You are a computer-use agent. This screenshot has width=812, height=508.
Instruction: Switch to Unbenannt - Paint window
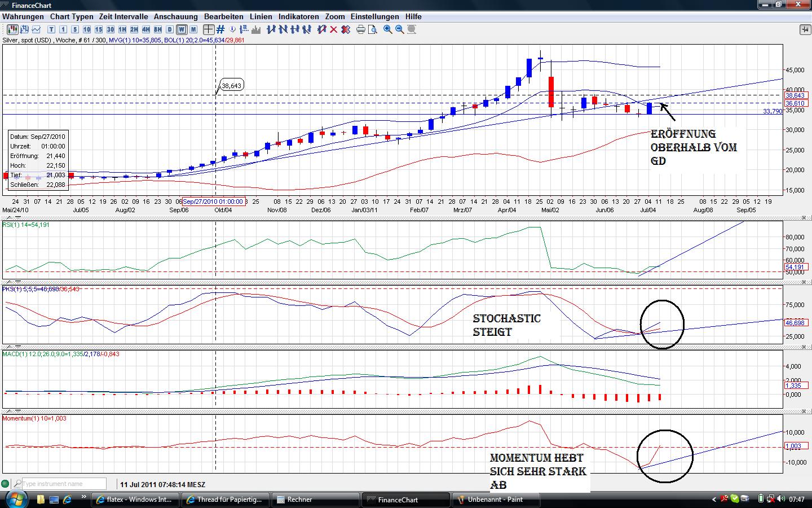click(x=496, y=500)
